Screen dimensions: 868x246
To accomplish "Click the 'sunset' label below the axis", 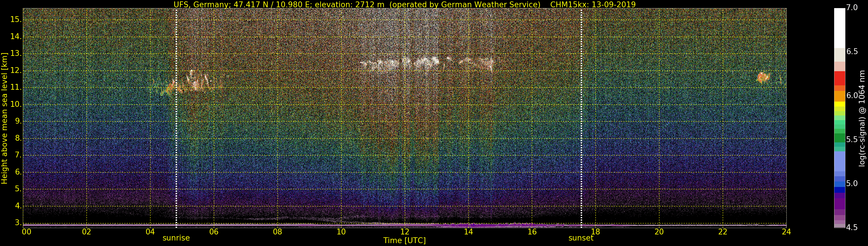I will (x=581, y=238).
